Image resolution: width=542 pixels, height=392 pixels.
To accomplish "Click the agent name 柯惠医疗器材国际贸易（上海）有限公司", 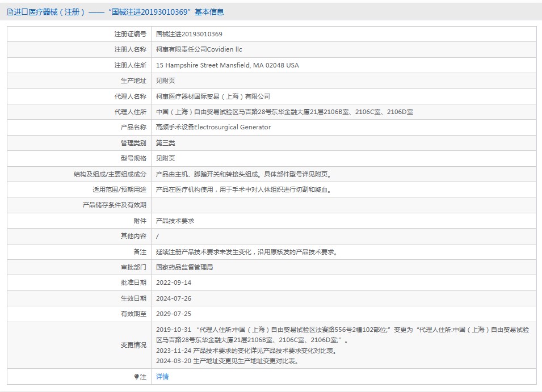I will click(x=213, y=96).
